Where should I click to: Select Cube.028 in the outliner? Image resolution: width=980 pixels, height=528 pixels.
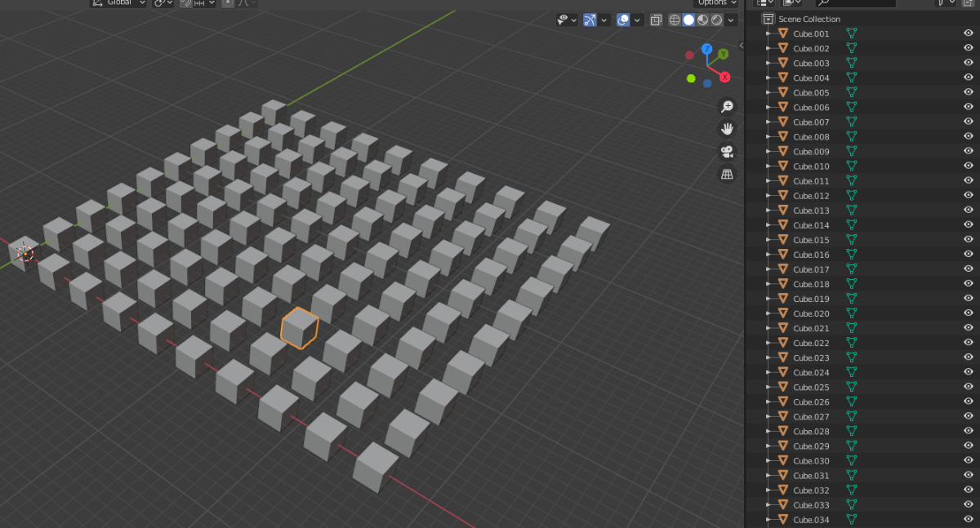(x=811, y=432)
